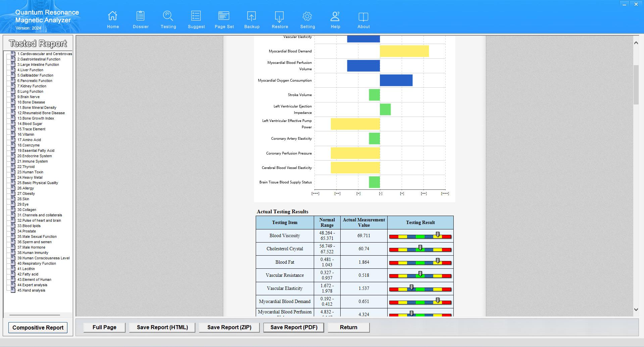This screenshot has width=644, height=347.
Task: Open the Help icon
Action: [335, 16]
